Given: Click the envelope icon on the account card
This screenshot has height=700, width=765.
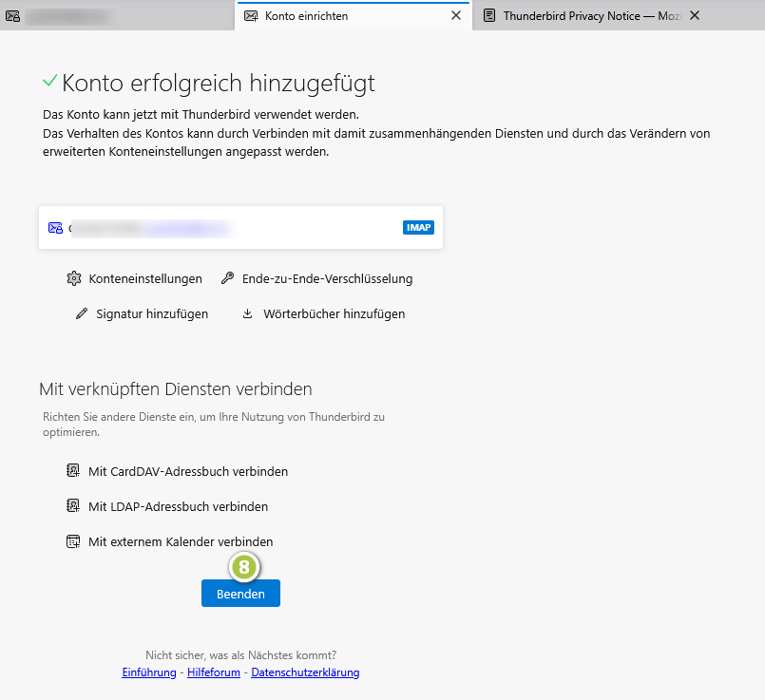Looking at the screenshot, I should pos(55,227).
